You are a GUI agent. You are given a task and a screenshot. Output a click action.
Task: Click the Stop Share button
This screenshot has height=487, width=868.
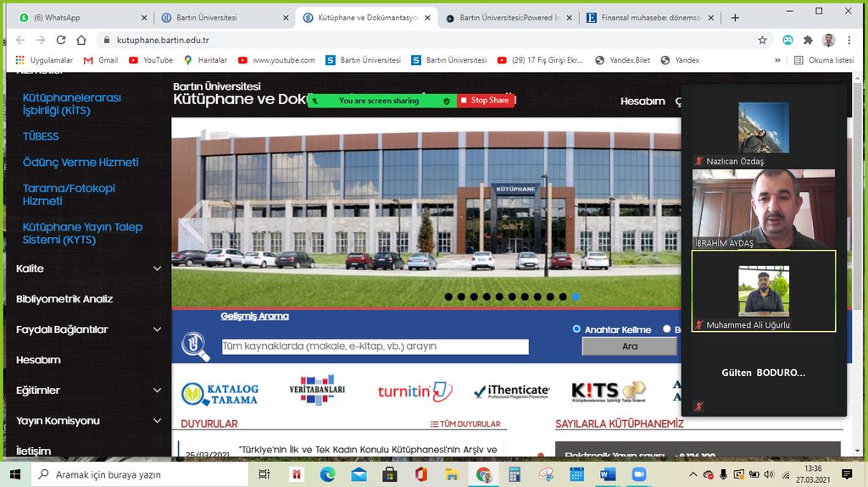(487, 101)
